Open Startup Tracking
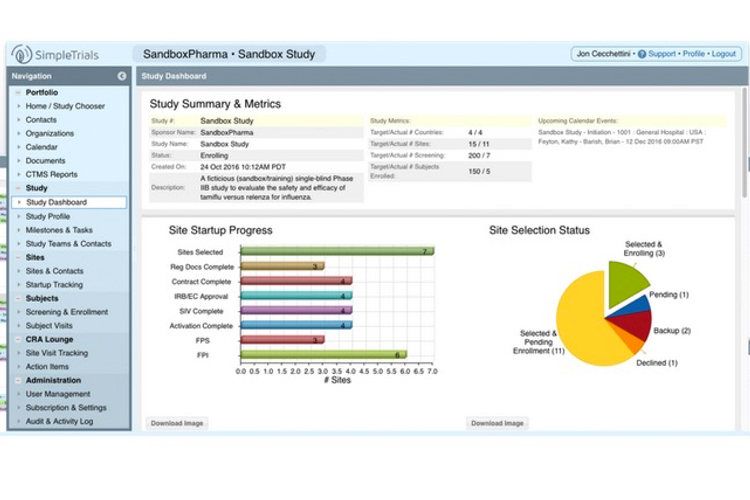750x500 pixels. [54, 285]
